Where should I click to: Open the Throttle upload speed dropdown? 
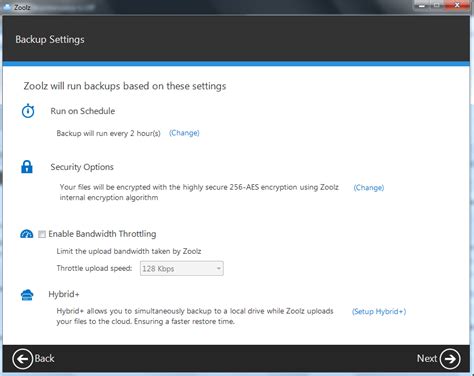(x=182, y=268)
